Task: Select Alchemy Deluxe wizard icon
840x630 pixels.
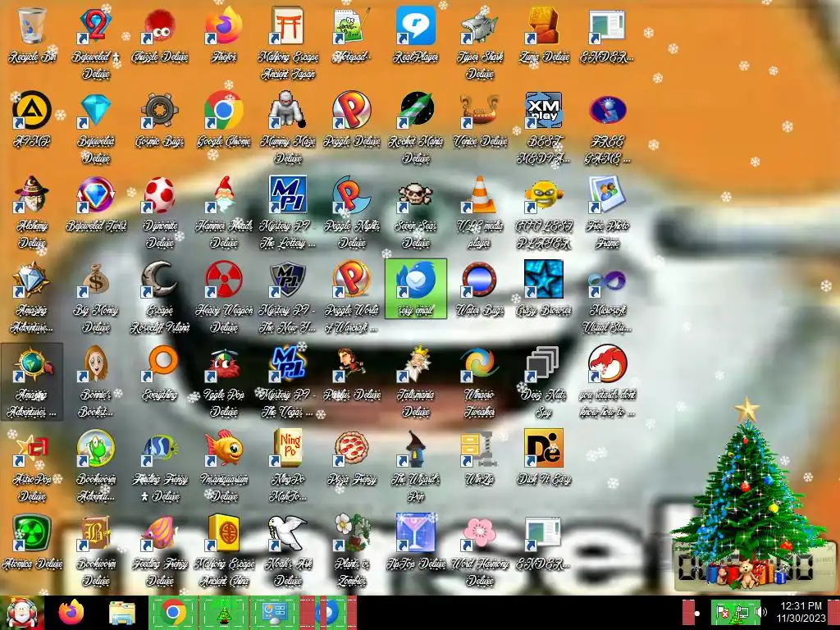Action: pos(32,212)
